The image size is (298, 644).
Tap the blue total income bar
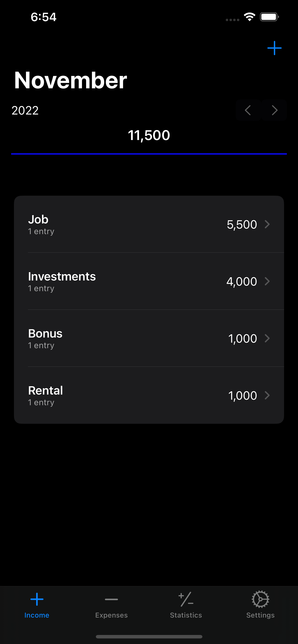149,154
